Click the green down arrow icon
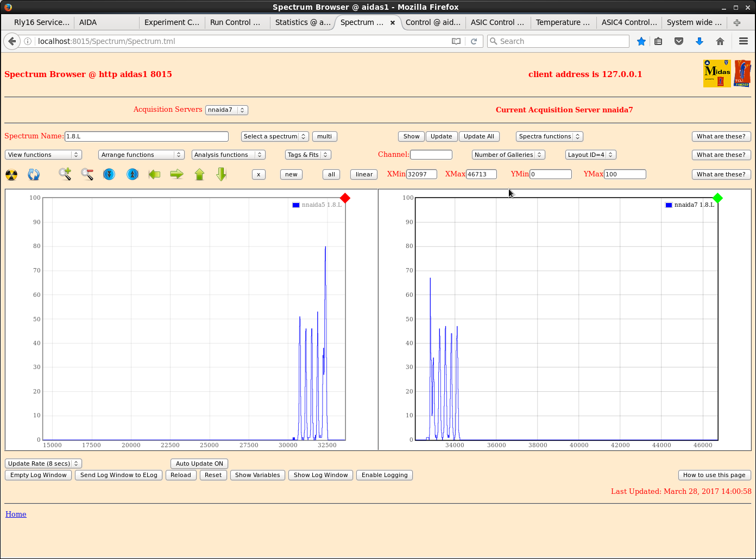This screenshot has height=559, width=756. (x=221, y=174)
